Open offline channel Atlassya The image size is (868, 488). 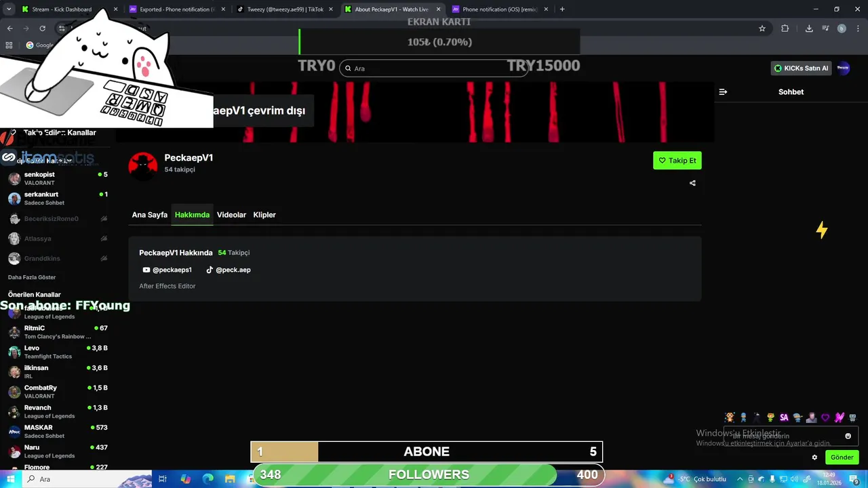point(58,239)
